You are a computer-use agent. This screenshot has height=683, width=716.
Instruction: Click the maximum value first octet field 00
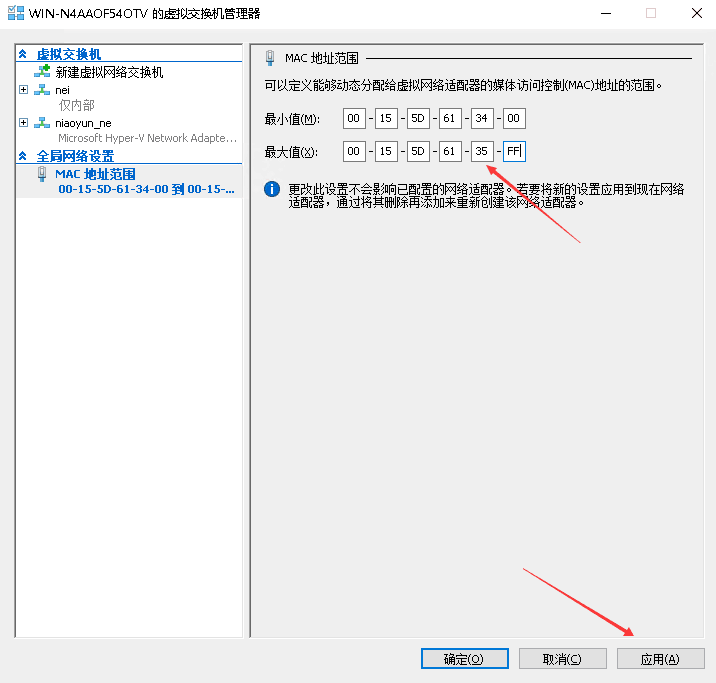[x=354, y=151]
